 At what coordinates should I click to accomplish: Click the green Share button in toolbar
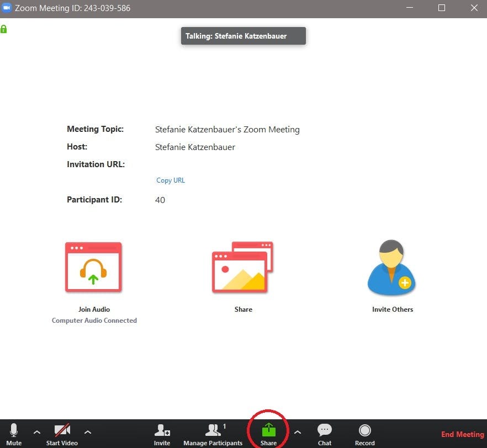pyautogui.click(x=269, y=434)
